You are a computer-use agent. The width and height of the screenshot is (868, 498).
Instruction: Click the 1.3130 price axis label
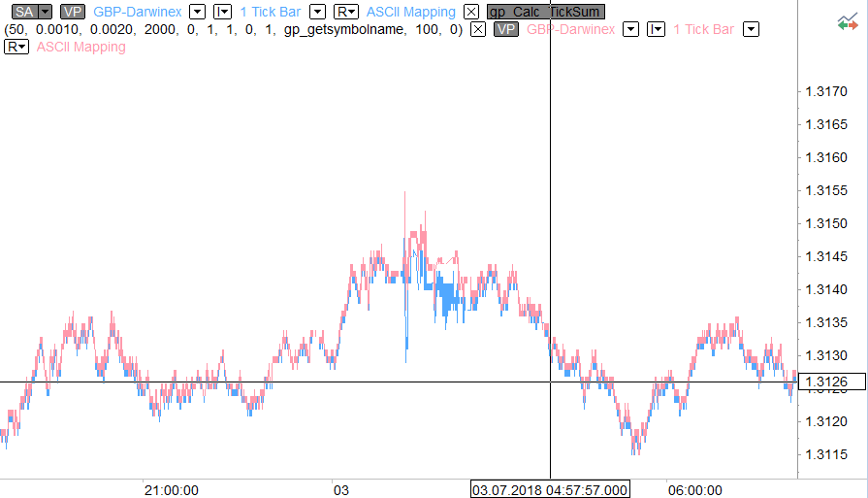826,355
